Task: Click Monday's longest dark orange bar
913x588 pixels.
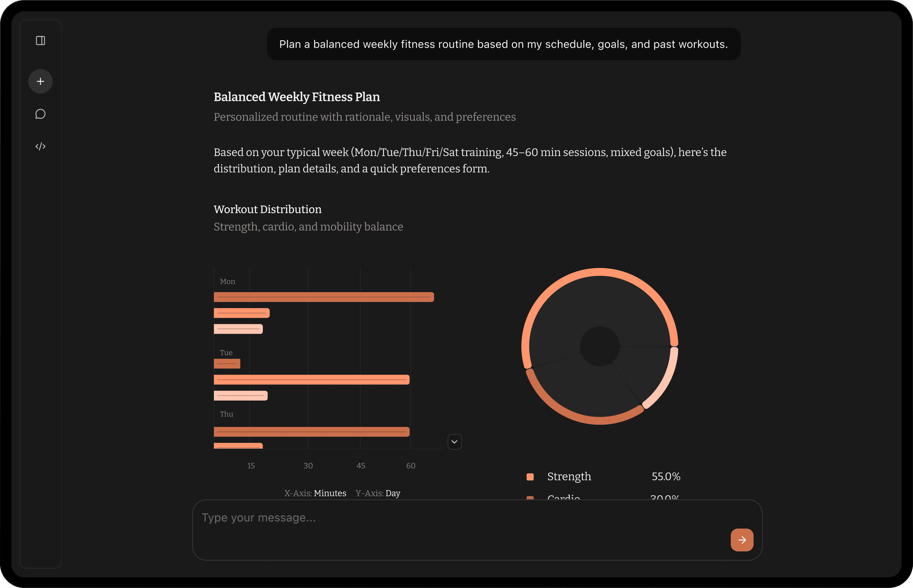Action: (323, 297)
